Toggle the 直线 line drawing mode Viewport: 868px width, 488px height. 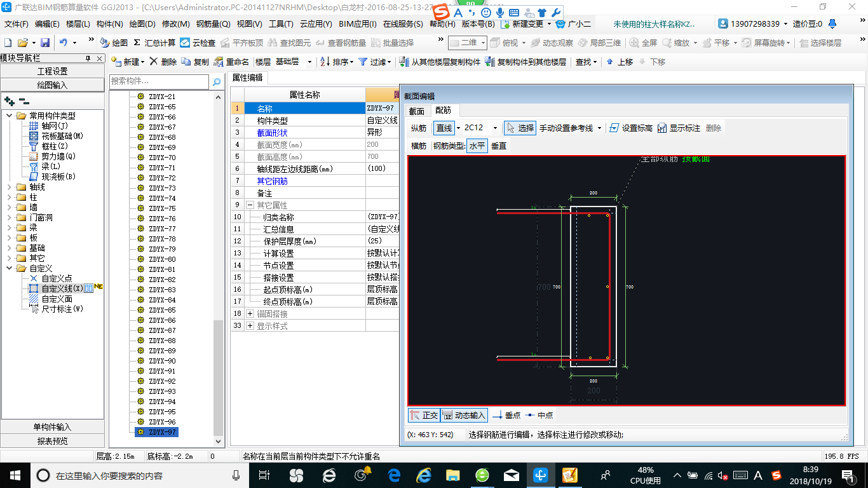[x=444, y=128]
